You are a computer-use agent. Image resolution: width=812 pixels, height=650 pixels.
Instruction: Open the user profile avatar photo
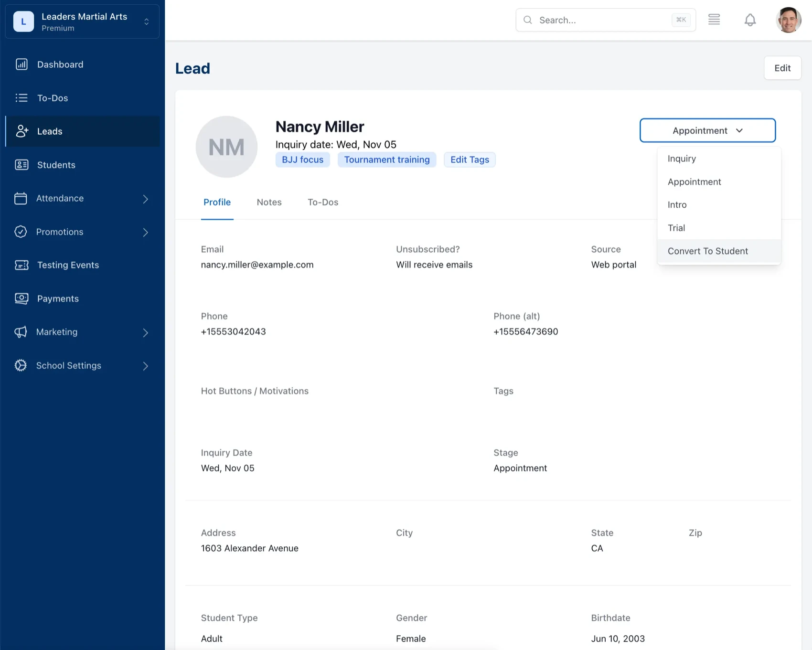click(x=788, y=20)
